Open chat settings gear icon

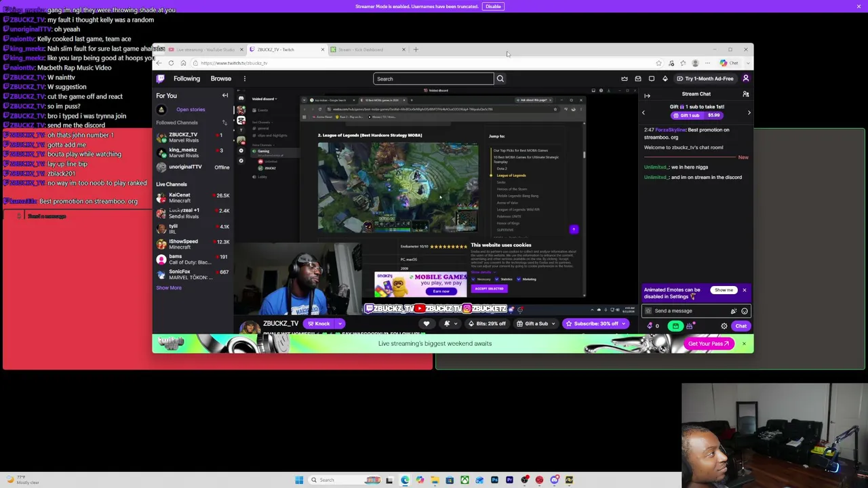[724, 326]
